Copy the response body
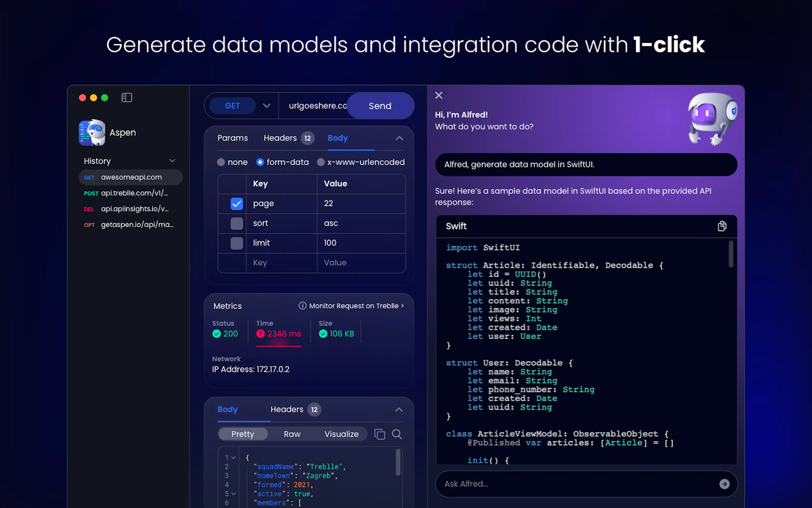 coord(380,434)
